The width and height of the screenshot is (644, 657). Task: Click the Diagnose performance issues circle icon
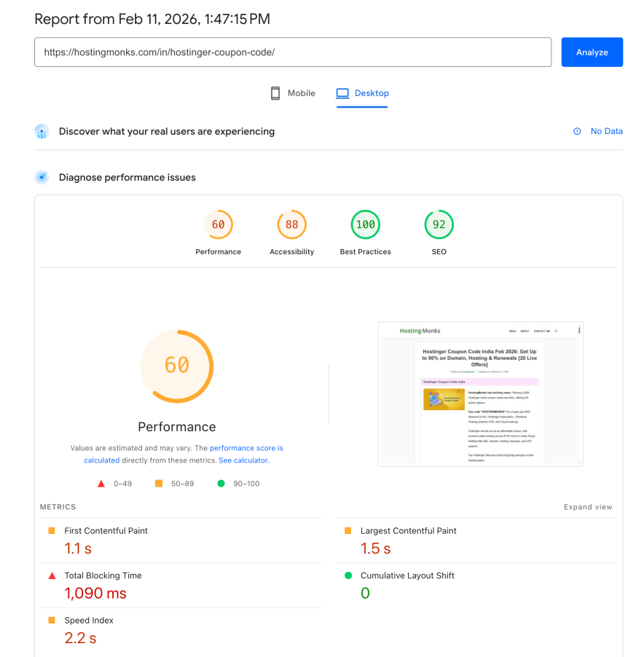point(42,177)
